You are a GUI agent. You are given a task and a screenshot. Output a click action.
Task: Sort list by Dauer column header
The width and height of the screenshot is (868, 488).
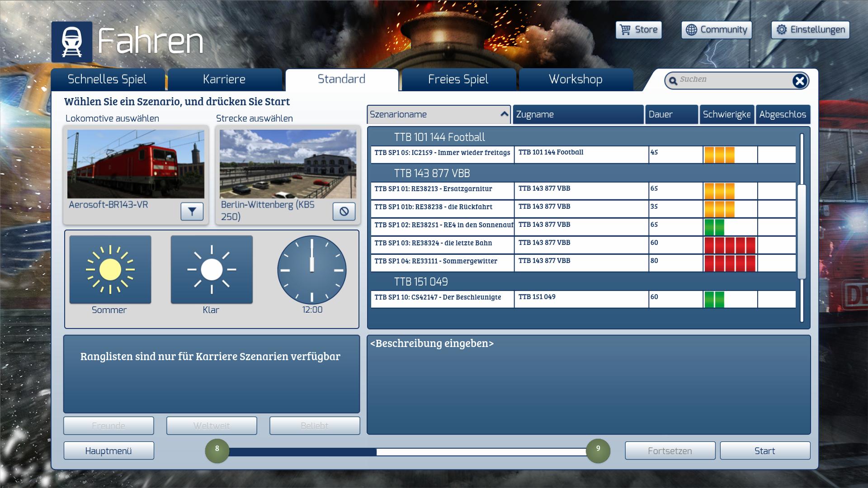tap(671, 114)
